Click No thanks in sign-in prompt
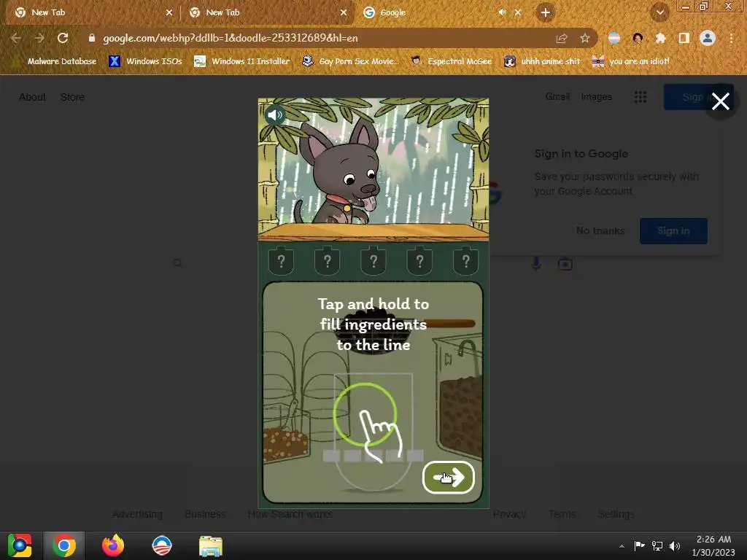This screenshot has width=747, height=560. pos(600,231)
